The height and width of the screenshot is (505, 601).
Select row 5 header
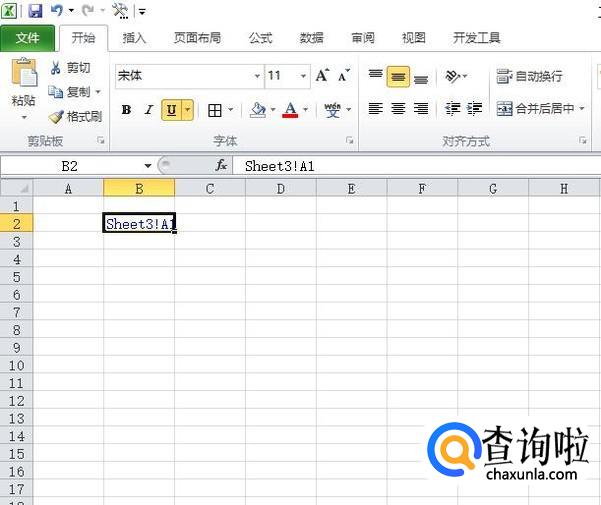pos(16,277)
